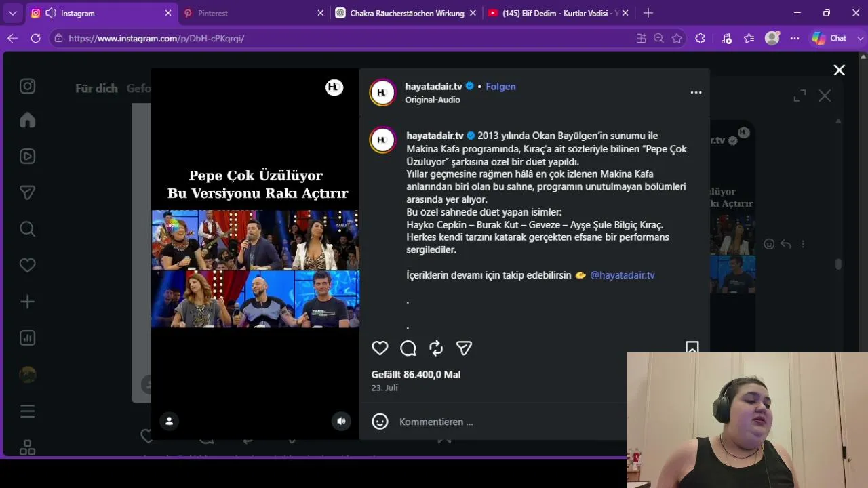View the likes count Gefällt 86.400,0 Mal
The height and width of the screenshot is (488, 868).
(416, 375)
